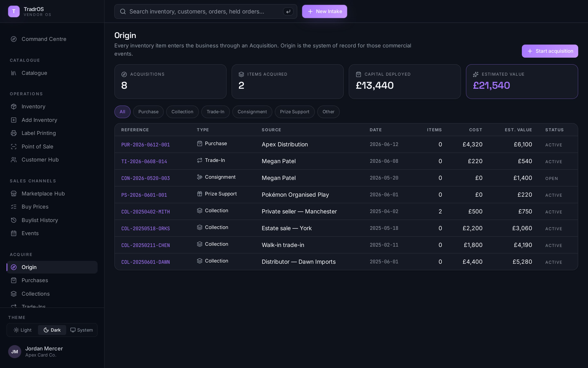Click the Reference column header
The height and width of the screenshot is (368, 588).
click(x=135, y=130)
